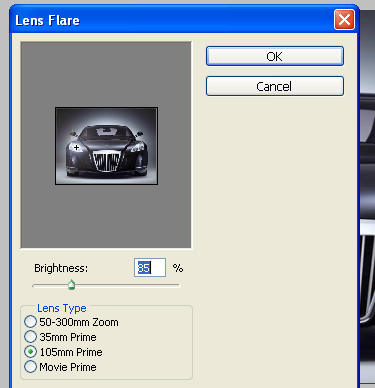Click the green Brightness slider handle
375x388 pixels.
[x=71, y=285]
